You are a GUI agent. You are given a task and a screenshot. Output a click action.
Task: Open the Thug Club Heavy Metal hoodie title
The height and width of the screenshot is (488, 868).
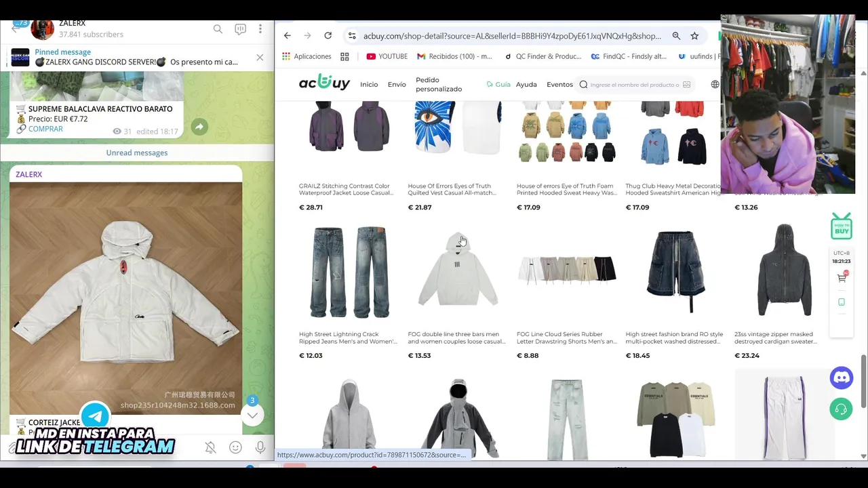[x=673, y=189]
